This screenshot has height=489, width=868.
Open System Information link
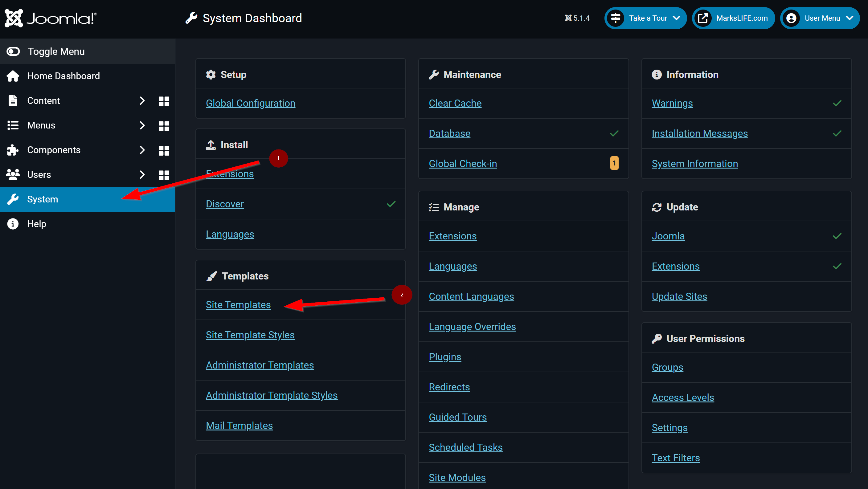tap(694, 163)
